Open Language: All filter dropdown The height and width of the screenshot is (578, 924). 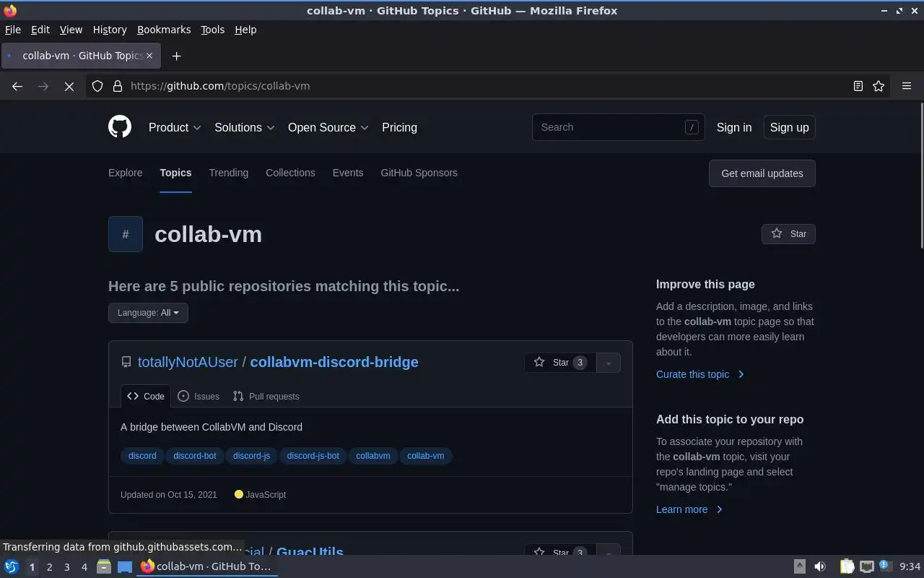click(x=148, y=313)
